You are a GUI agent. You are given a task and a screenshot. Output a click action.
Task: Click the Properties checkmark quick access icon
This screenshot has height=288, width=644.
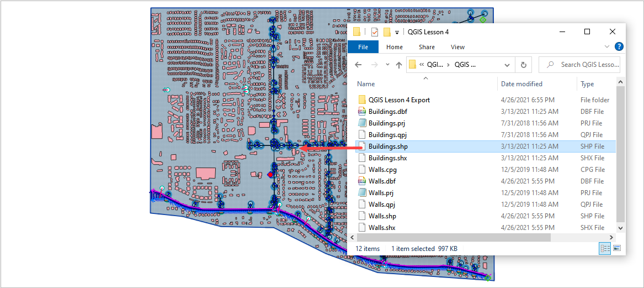point(375,32)
